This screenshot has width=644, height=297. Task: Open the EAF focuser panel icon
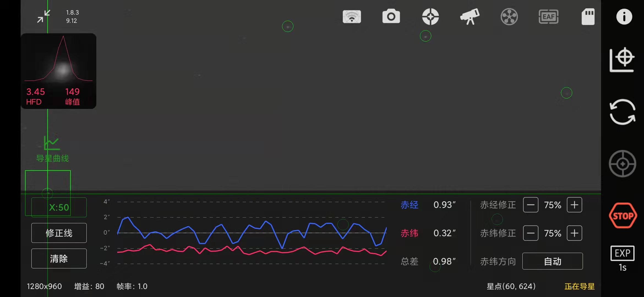[548, 16]
